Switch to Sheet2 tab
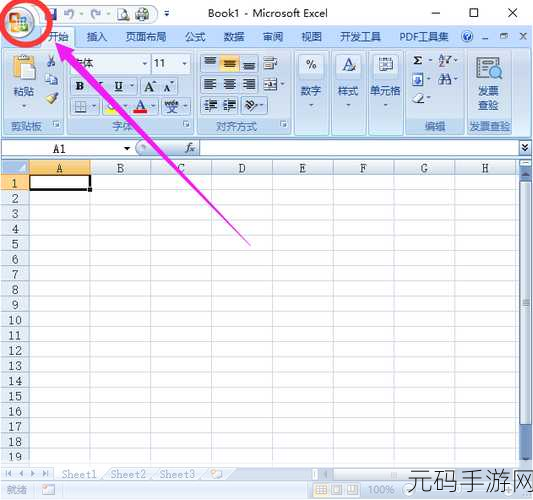 [128, 474]
